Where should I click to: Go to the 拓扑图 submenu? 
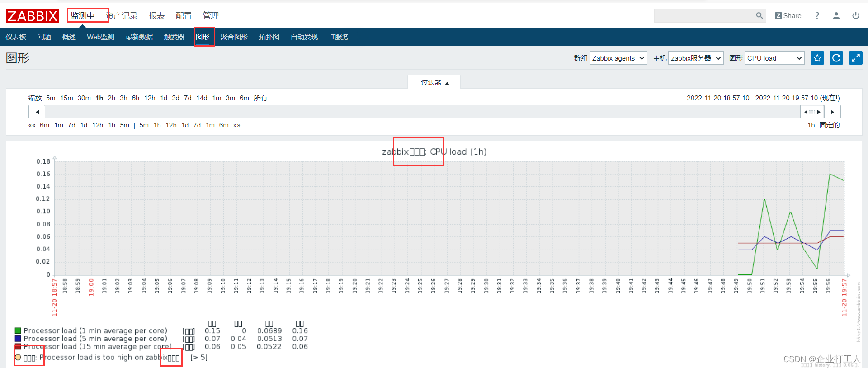(269, 37)
